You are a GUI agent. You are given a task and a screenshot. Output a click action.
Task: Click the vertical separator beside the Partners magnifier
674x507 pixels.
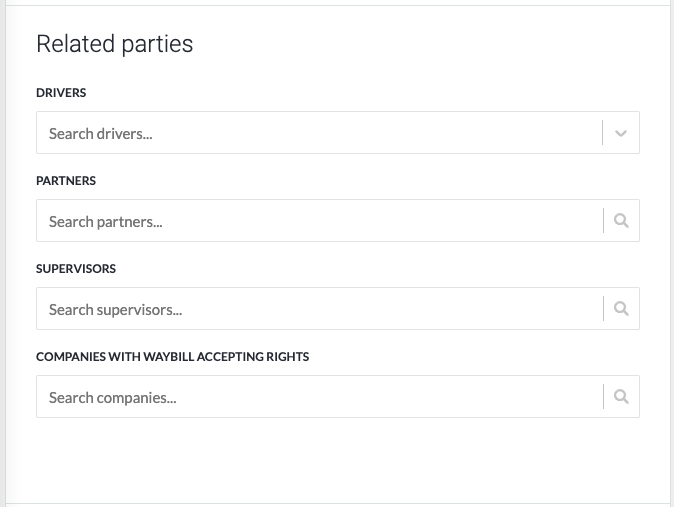[604, 221]
